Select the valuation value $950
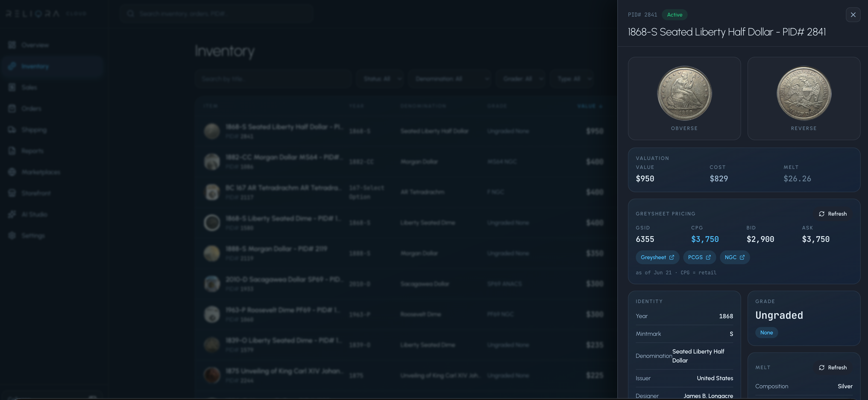Image resolution: width=868 pixels, height=400 pixels. (x=645, y=178)
